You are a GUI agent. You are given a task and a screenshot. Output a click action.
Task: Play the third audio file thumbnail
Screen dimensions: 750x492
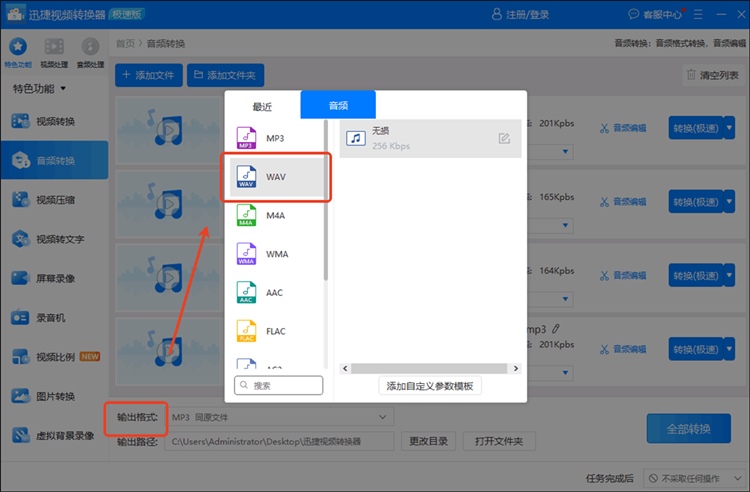[x=169, y=277]
